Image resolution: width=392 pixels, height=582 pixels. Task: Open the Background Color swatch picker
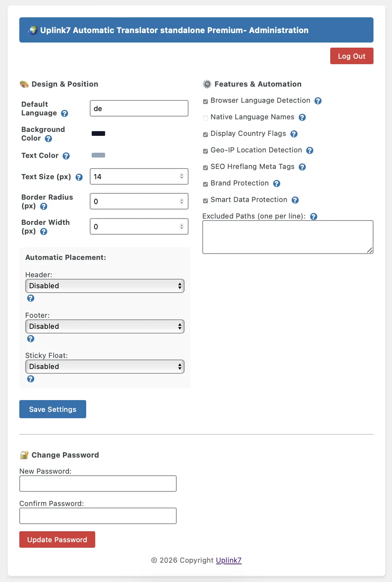tap(98, 133)
